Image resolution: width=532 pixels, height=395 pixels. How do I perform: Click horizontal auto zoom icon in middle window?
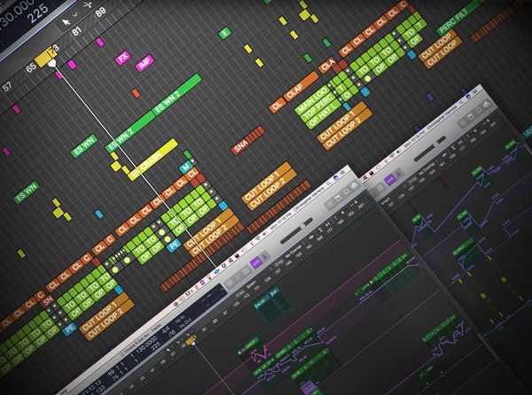(328, 224)
